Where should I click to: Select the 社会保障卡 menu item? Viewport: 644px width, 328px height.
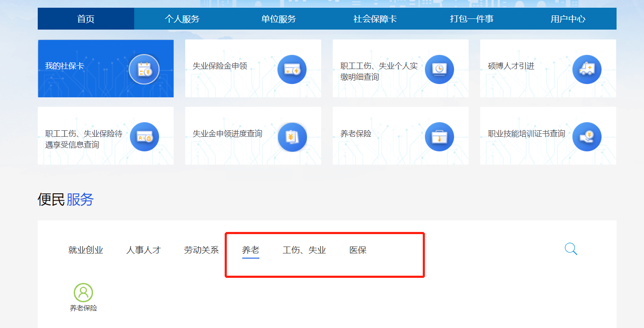point(375,18)
